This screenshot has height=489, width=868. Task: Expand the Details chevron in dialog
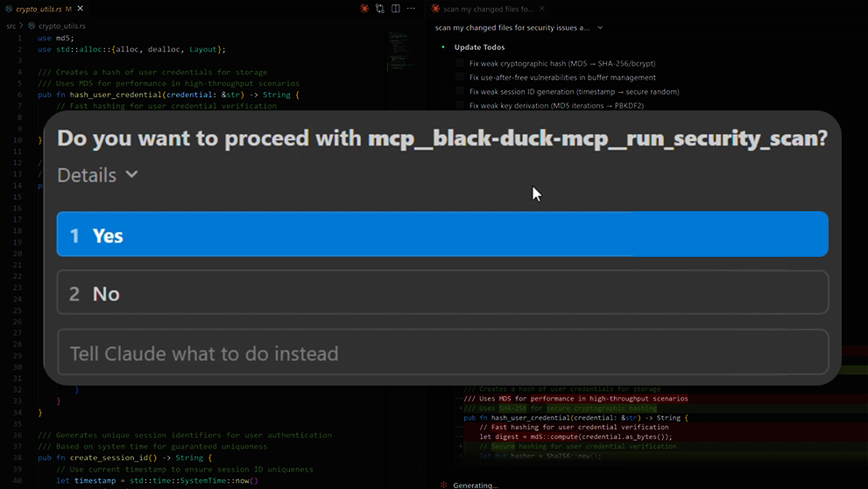tap(132, 174)
